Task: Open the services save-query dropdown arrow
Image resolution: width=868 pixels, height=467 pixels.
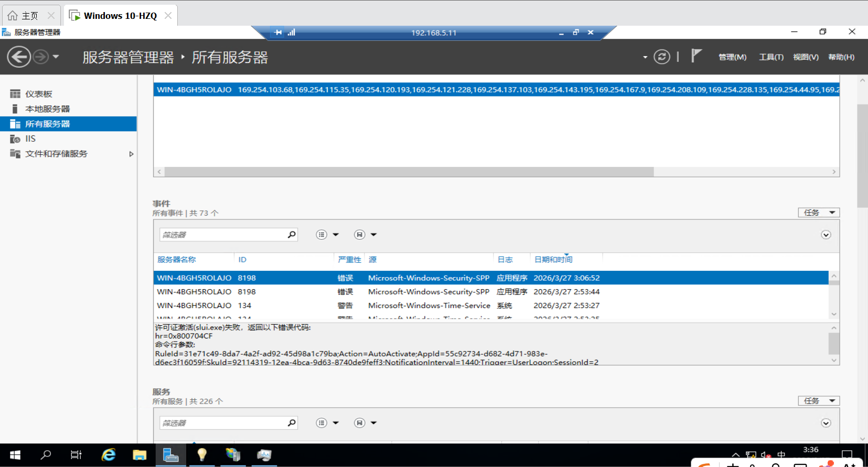Action: click(373, 423)
